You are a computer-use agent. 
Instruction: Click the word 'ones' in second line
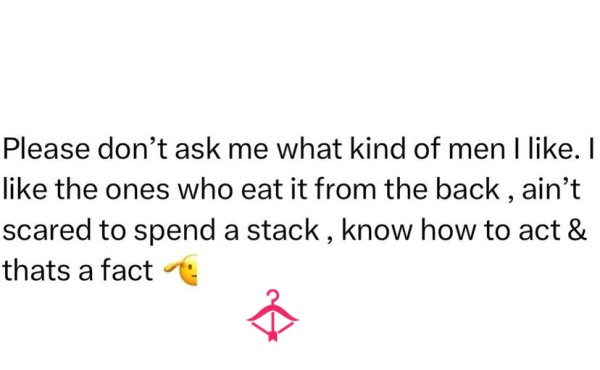137,191
